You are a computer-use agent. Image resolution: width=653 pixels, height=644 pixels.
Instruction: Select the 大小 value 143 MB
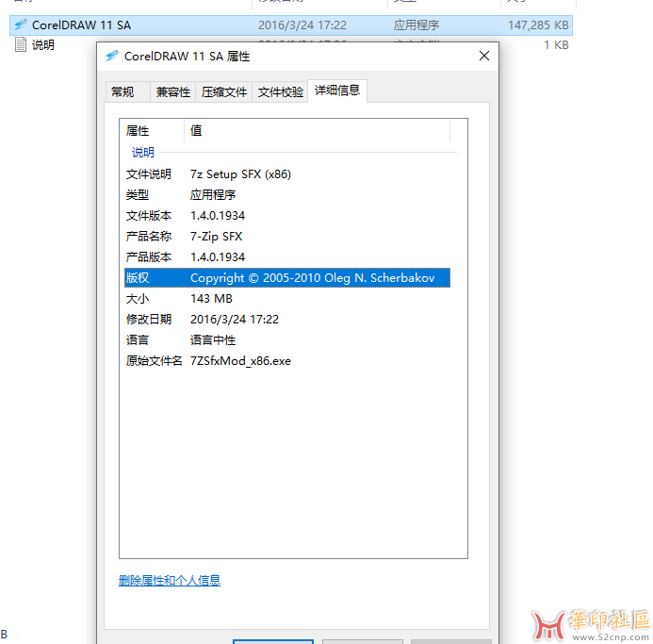click(211, 299)
